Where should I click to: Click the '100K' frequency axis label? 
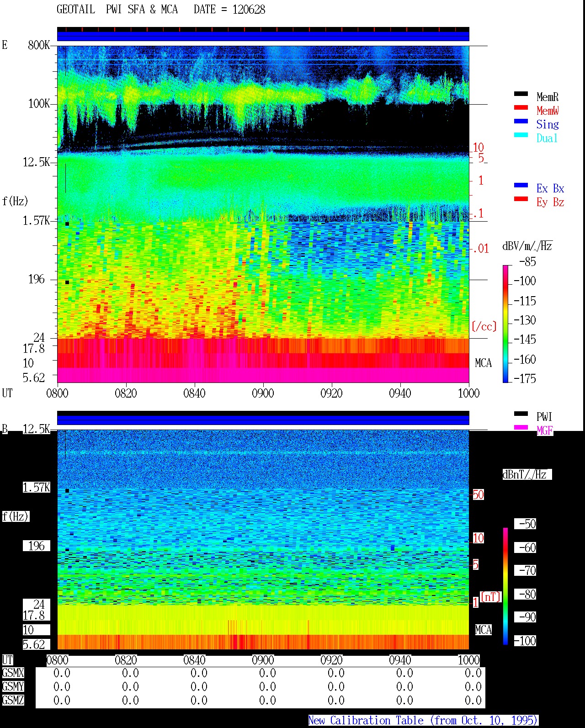click(x=39, y=103)
